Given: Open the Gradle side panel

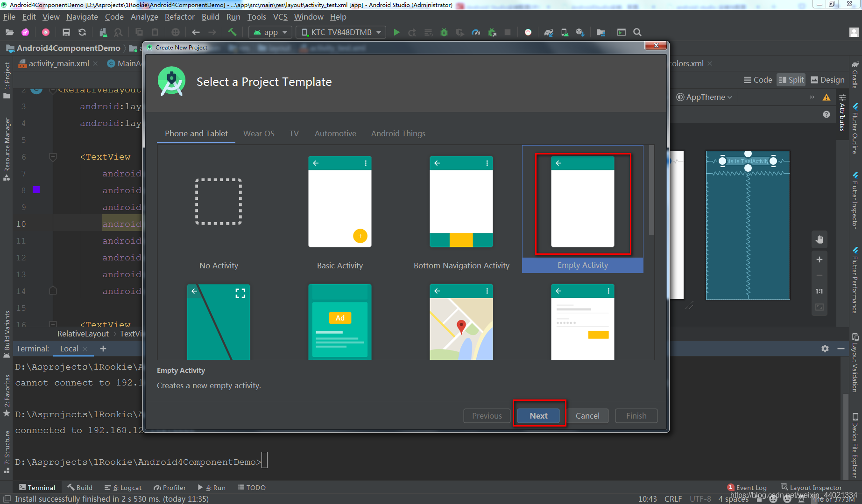Looking at the screenshot, I should [x=855, y=75].
